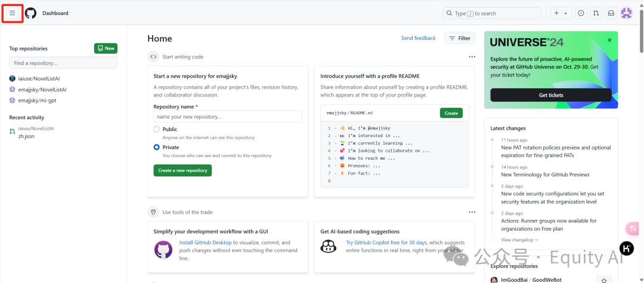The width and height of the screenshot is (644, 283).
Task: Click the green Create a new repository button
Action: 182,170
